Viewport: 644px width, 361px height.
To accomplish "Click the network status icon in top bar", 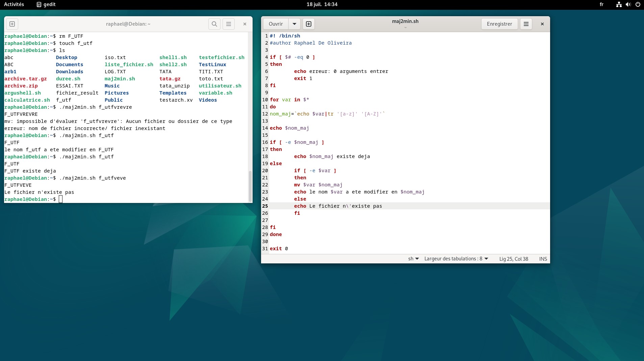I will 619,4.
